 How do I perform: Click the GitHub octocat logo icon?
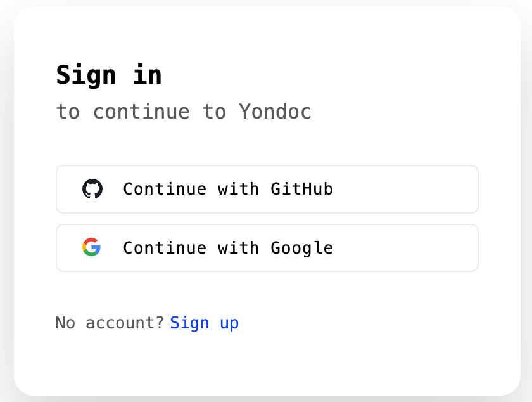(x=92, y=189)
